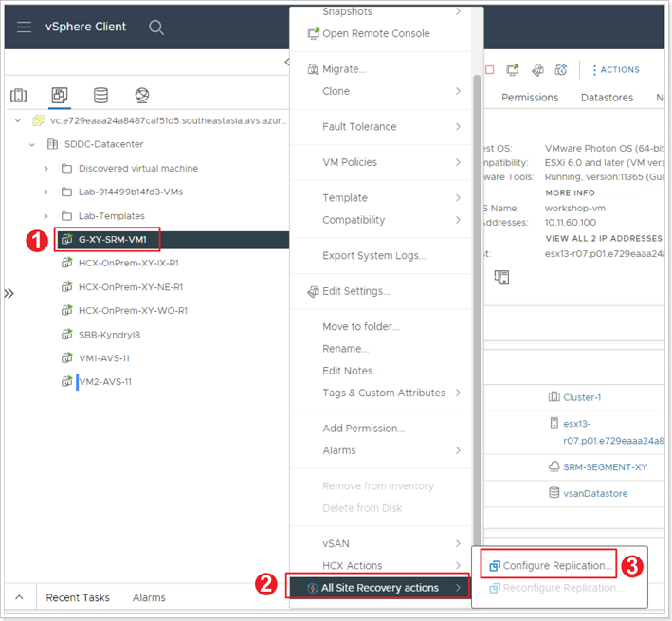
Task: Collapse the vCenter server tree node
Action: 18,120
